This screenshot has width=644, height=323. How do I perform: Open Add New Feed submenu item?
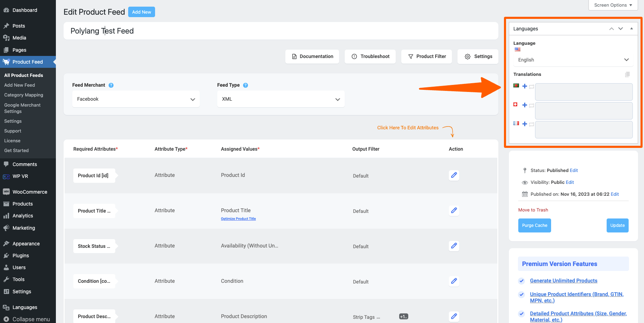pos(20,85)
